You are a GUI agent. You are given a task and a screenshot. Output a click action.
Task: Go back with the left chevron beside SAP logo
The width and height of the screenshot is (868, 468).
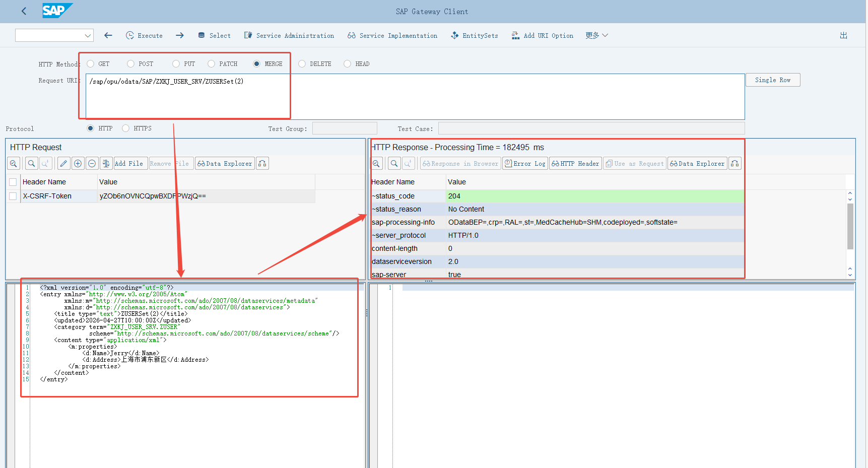click(24, 11)
